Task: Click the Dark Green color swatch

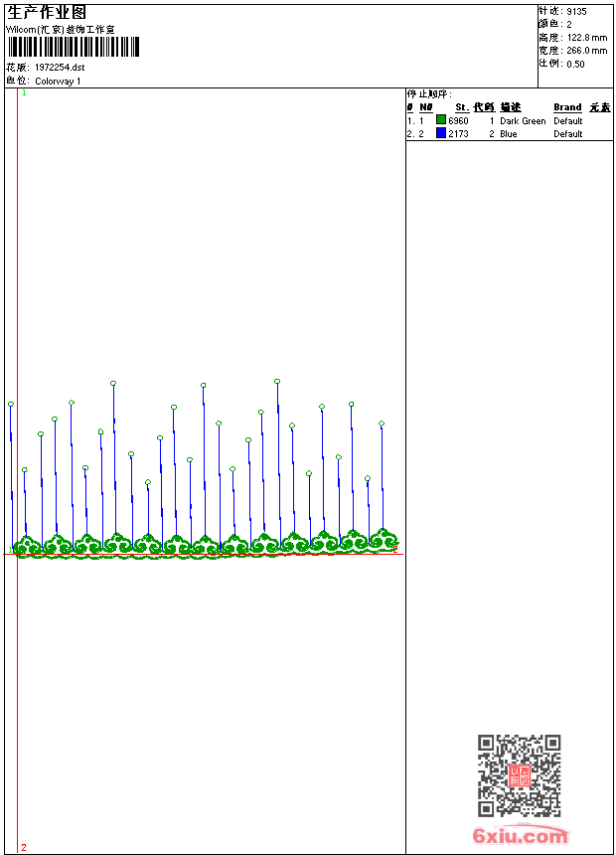Action: tap(441, 119)
